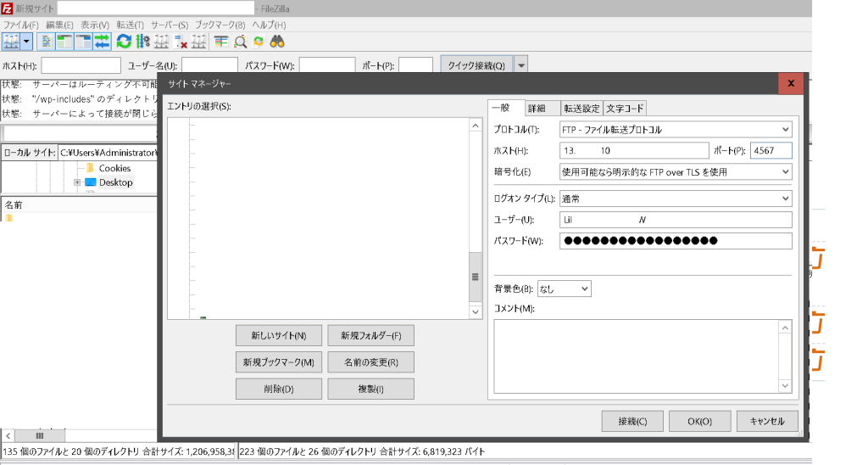Image resolution: width=868 pixels, height=465 pixels.
Task: Open the 暗号化 encryption dropdown
Action: (676, 172)
